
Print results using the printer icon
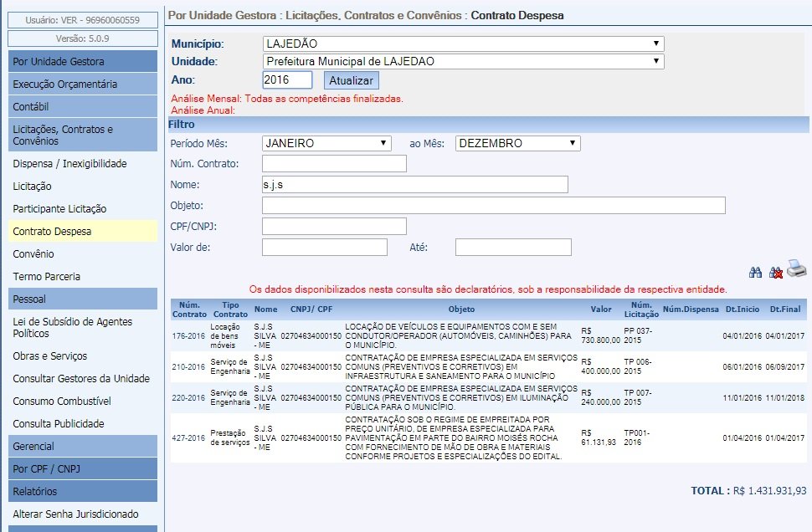tap(797, 270)
